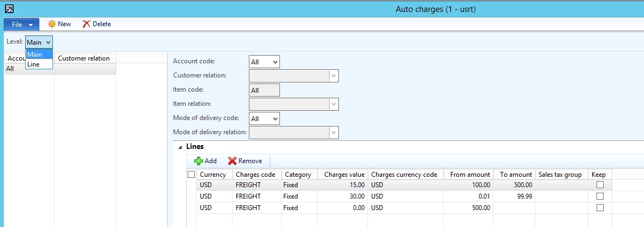The width and height of the screenshot is (644, 227).
Task: Click the red X Delete icon
Action: point(86,24)
